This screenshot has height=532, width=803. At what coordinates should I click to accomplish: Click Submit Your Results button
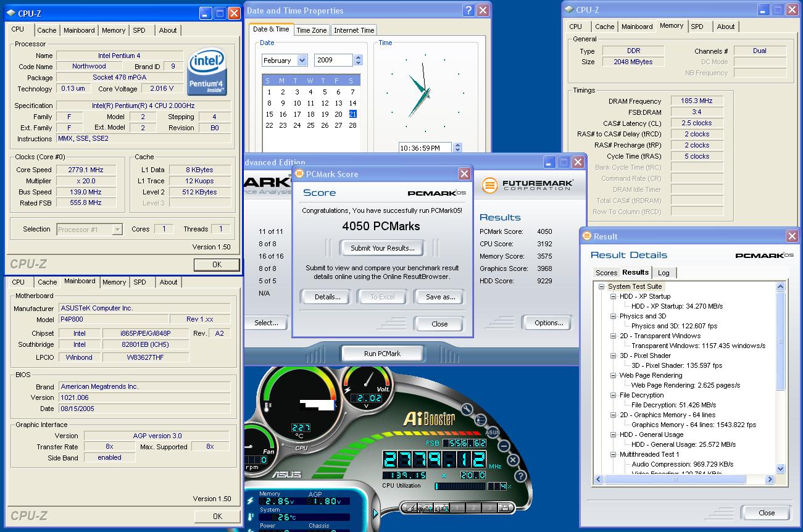pyautogui.click(x=383, y=248)
